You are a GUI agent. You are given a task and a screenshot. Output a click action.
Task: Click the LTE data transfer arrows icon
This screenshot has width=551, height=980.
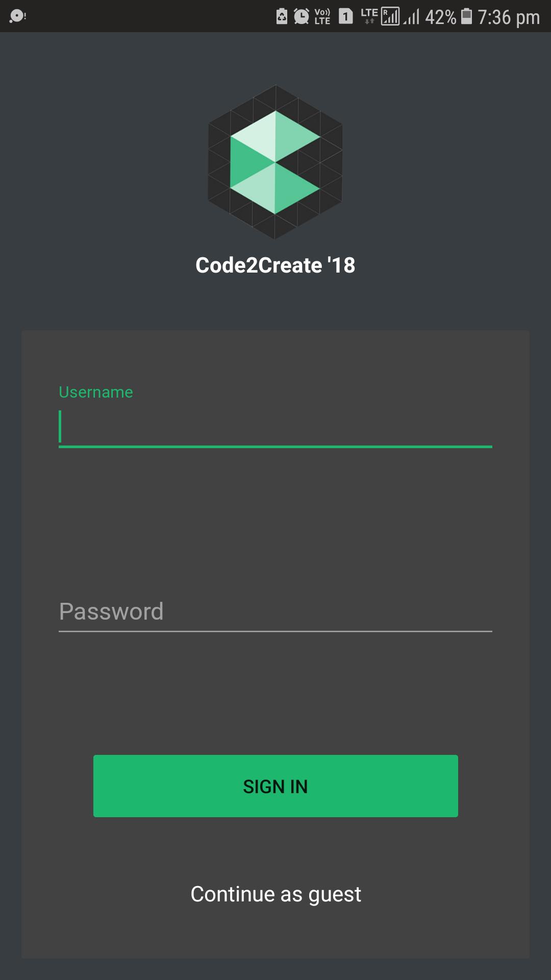coord(369,15)
